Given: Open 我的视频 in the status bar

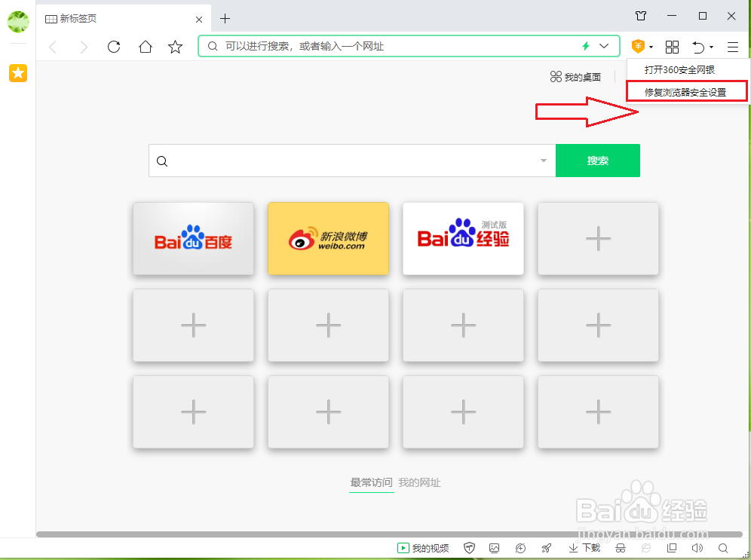Looking at the screenshot, I should click(x=424, y=548).
